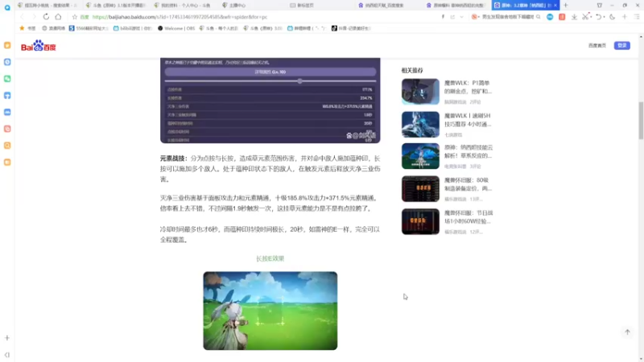Open the 原神 纳西妲技能云解析 article thumbnail
Image resolution: width=644 pixels, height=362 pixels.
click(x=420, y=156)
